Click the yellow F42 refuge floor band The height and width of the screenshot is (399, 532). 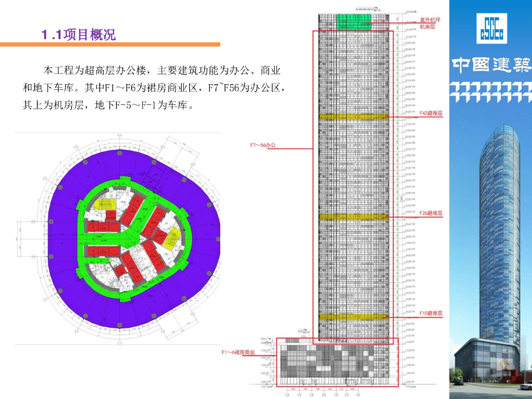click(353, 116)
